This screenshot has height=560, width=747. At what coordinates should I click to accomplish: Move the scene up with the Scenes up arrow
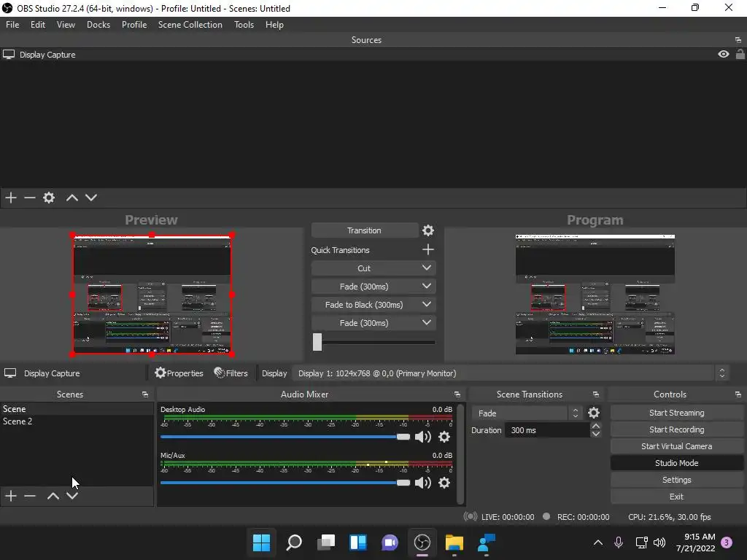[x=53, y=496]
